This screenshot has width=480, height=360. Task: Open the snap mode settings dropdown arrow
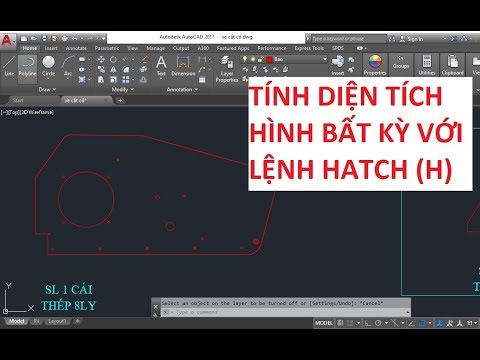click(358, 323)
